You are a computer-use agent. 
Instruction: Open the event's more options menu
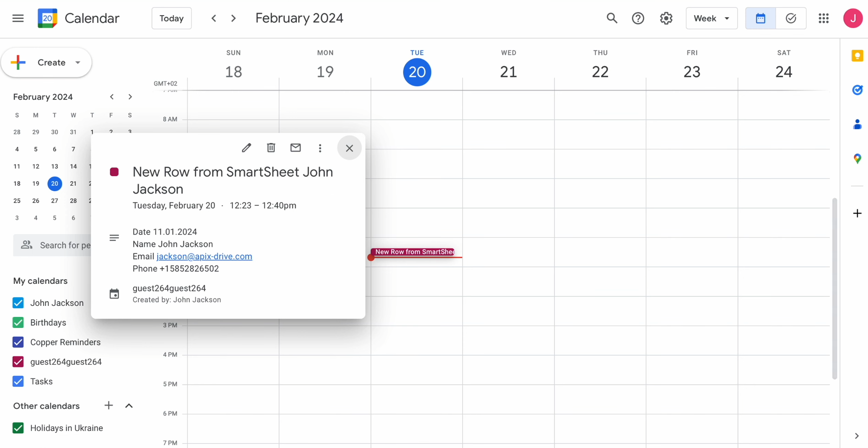[320, 148]
